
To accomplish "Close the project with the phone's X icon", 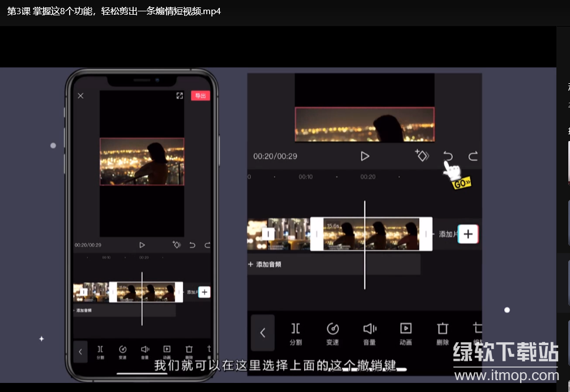I will tap(80, 96).
